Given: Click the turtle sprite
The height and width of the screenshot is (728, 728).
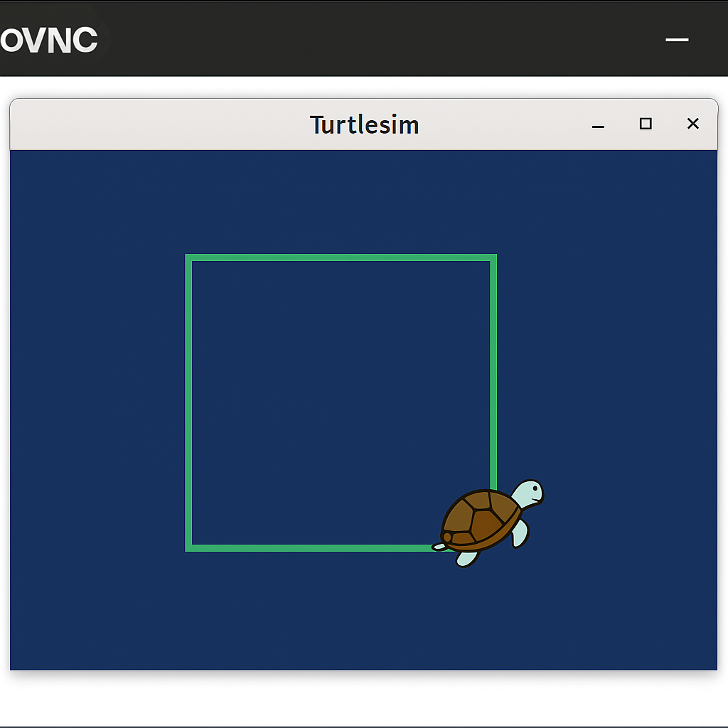Looking at the screenshot, I should coord(488,523).
